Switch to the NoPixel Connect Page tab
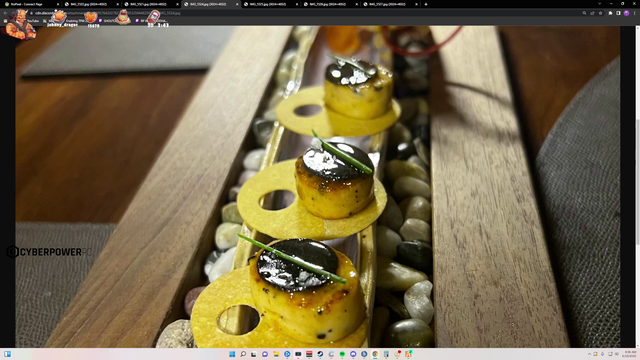 pos(31,4)
